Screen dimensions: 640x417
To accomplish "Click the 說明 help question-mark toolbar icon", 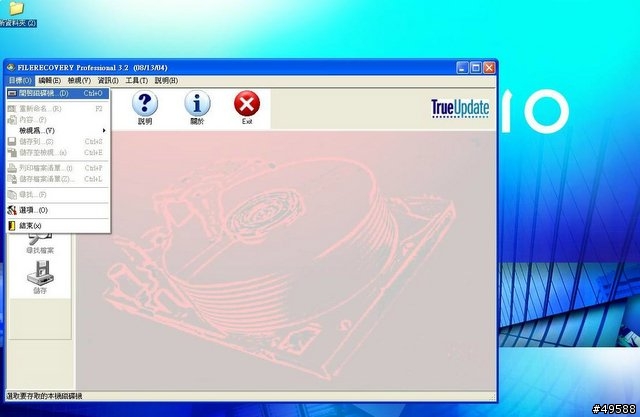I will point(145,108).
